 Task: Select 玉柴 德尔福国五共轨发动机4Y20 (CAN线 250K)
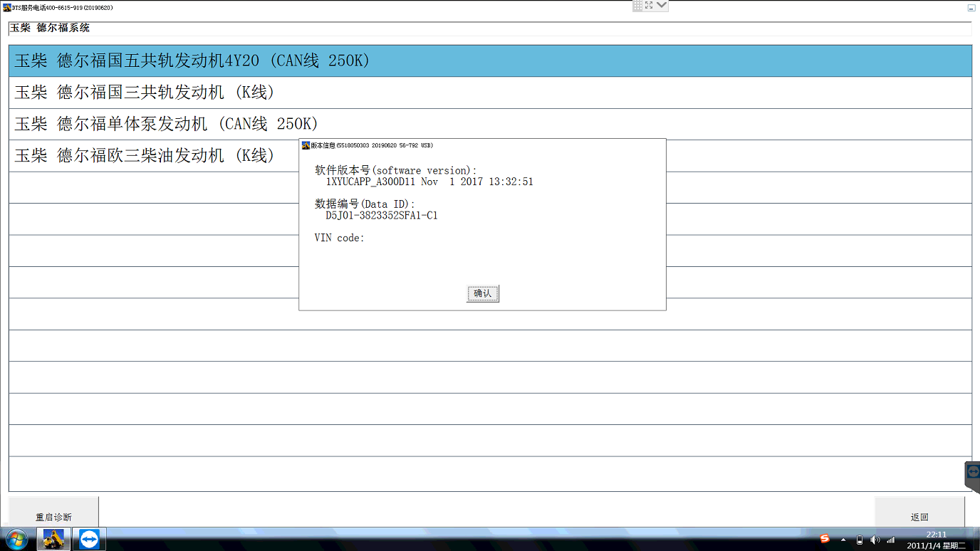490,61
